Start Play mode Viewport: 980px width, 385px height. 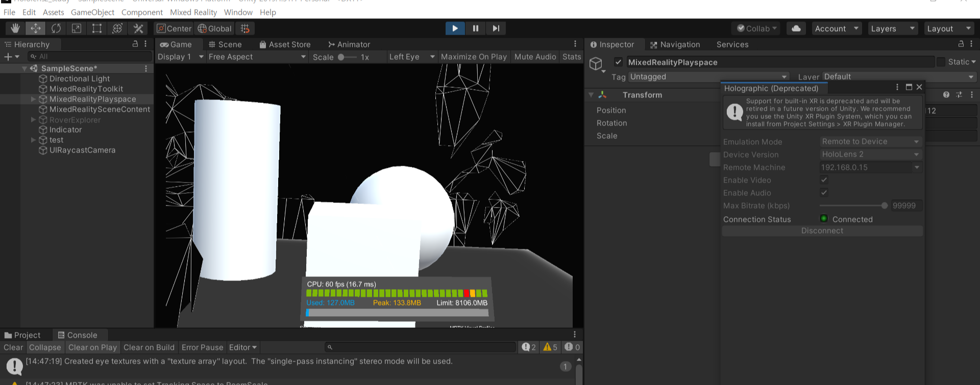(455, 29)
